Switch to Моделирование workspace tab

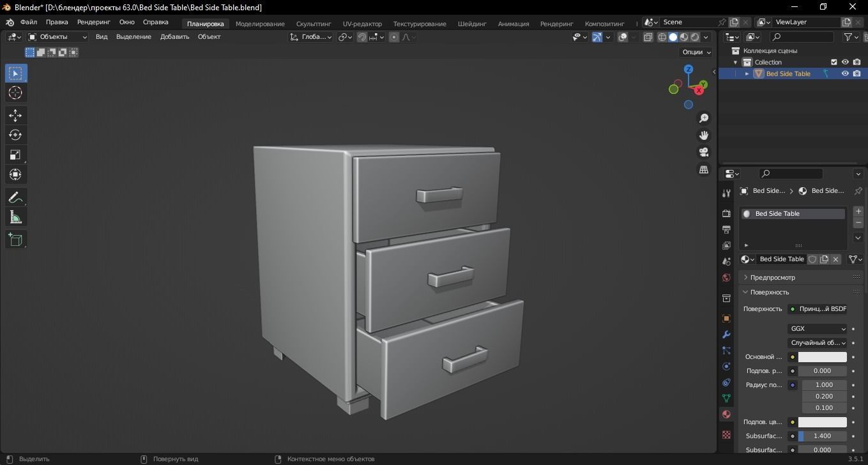[260, 24]
